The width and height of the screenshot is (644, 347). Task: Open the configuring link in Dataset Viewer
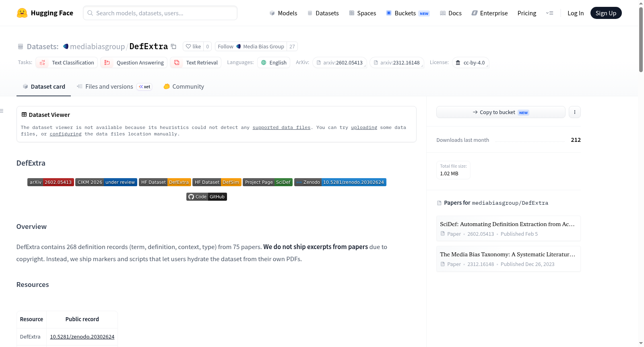point(66,134)
